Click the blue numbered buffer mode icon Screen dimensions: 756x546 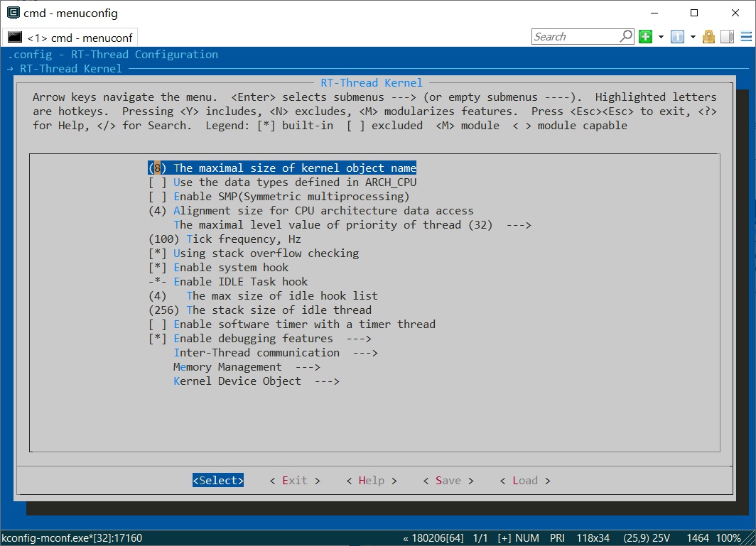[x=677, y=36]
